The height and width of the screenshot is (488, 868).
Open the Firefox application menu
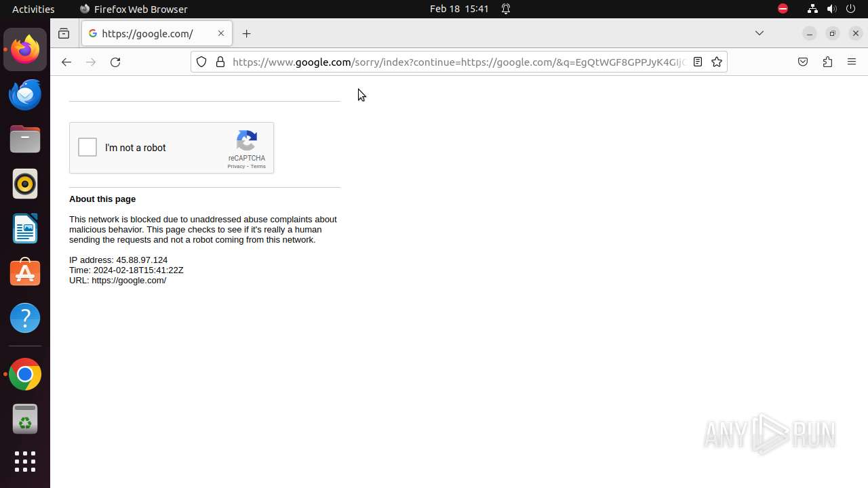(852, 62)
